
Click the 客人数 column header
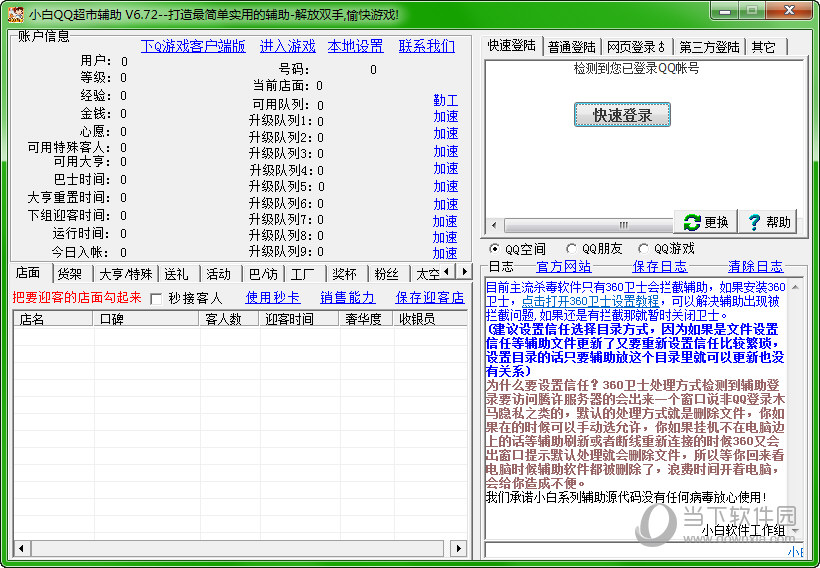tap(230, 319)
